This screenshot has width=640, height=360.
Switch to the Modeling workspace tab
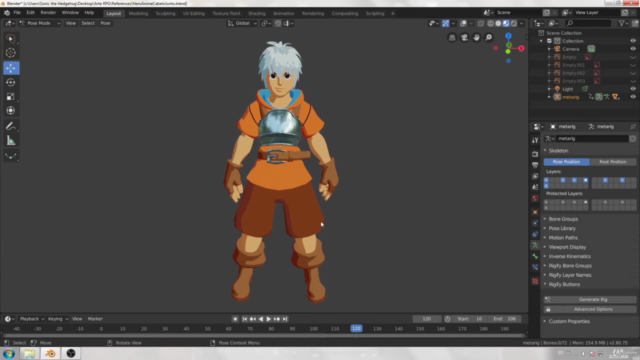[138, 13]
